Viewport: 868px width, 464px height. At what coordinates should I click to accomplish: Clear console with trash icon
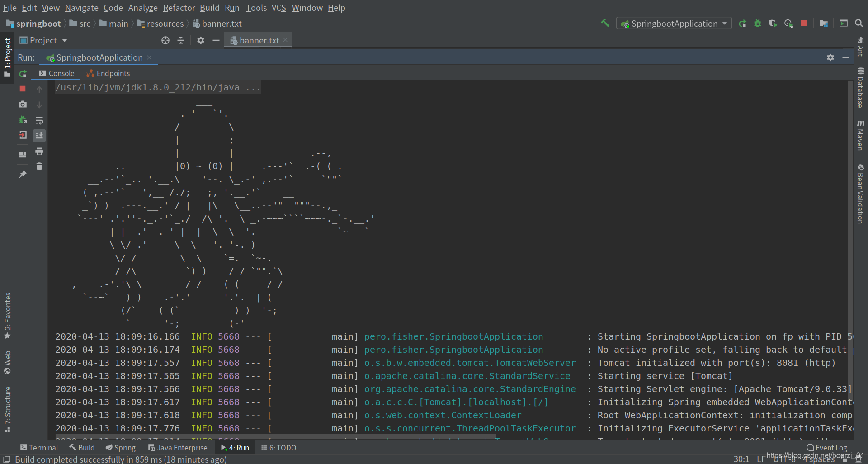(x=39, y=166)
